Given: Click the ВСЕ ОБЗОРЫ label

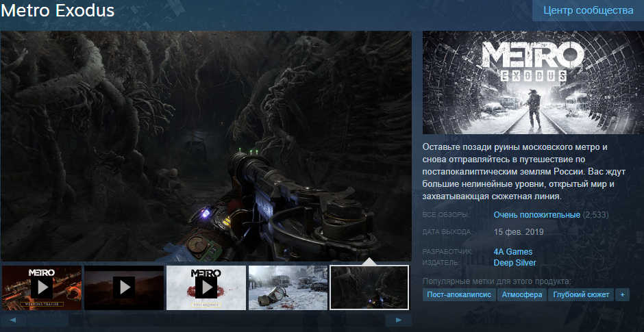Looking at the screenshot, I should (446, 215).
